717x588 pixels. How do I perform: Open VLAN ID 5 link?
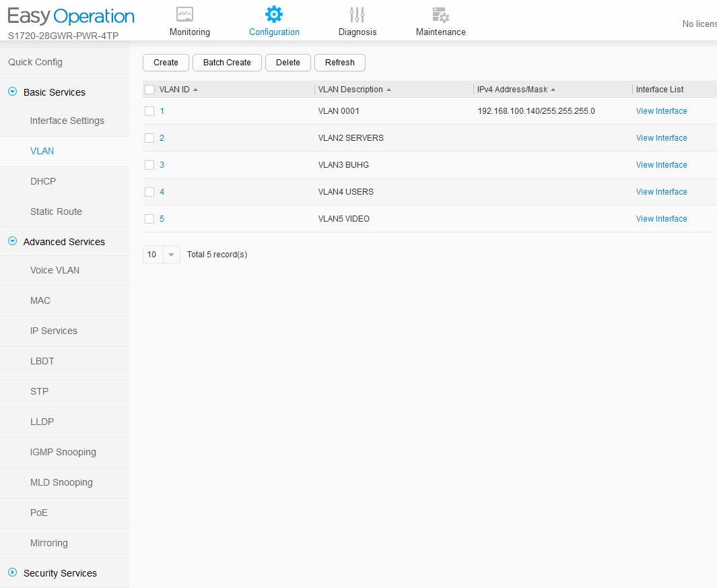point(162,219)
